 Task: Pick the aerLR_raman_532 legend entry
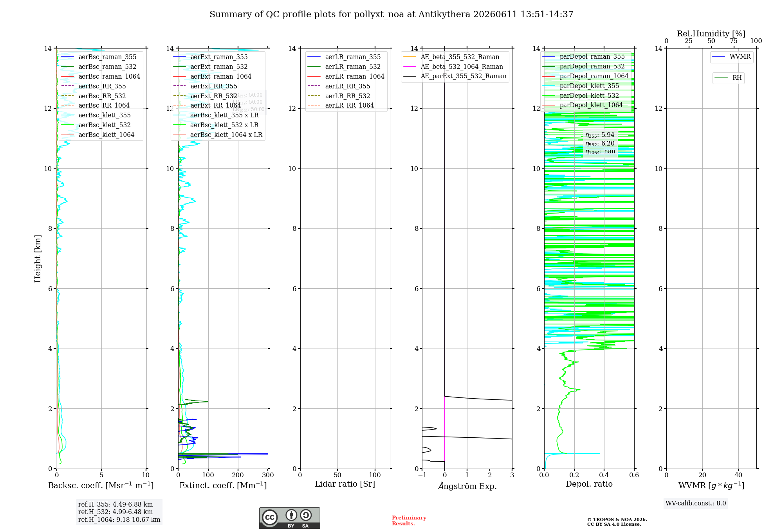point(345,67)
